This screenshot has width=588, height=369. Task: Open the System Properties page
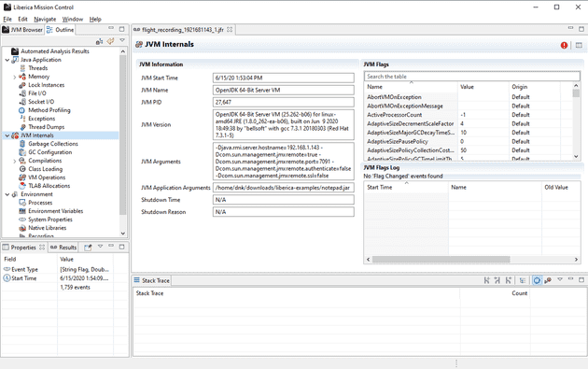(50, 220)
